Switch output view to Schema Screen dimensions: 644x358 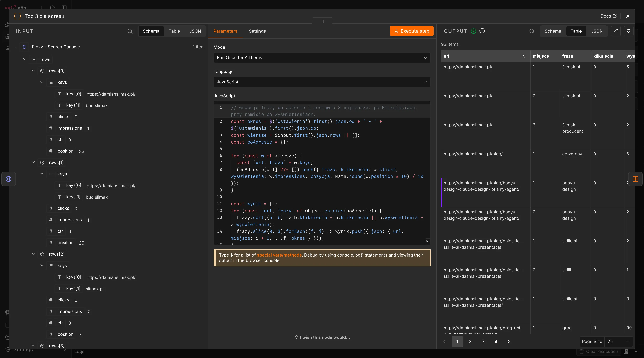[x=553, y=31]
